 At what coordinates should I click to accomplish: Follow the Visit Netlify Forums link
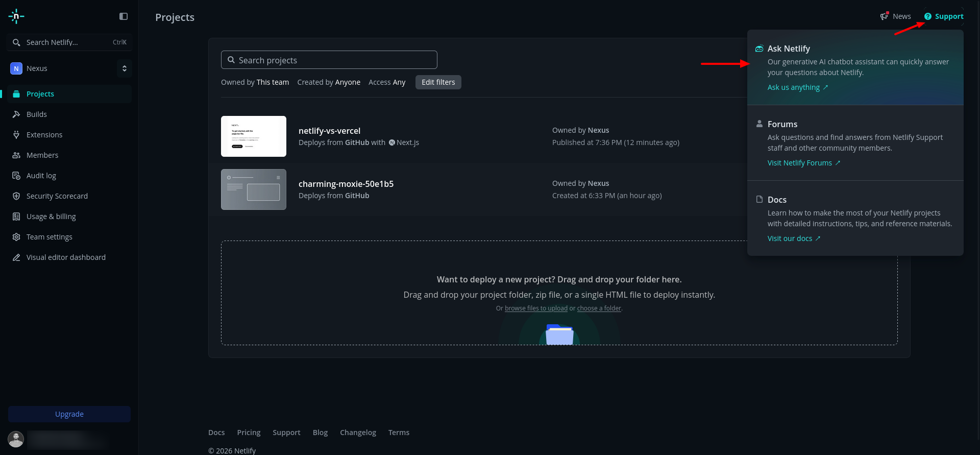point(804,163)
